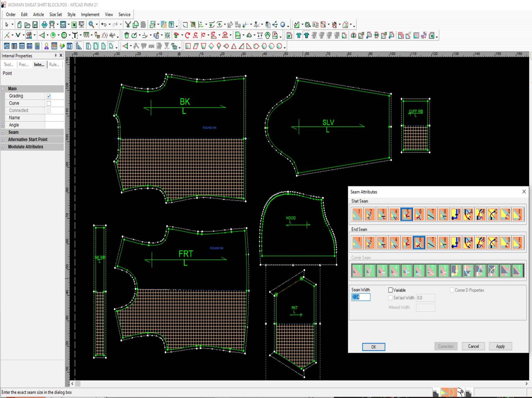Click the calculator toolbar icon
Screen dimensions: 532x398
pyautogui.click(x=37, y=46)
